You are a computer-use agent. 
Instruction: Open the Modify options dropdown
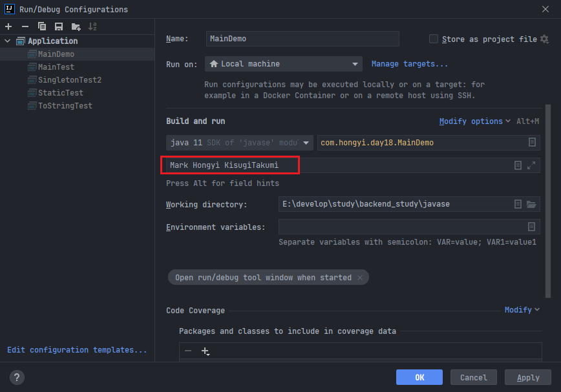(474, 121)
